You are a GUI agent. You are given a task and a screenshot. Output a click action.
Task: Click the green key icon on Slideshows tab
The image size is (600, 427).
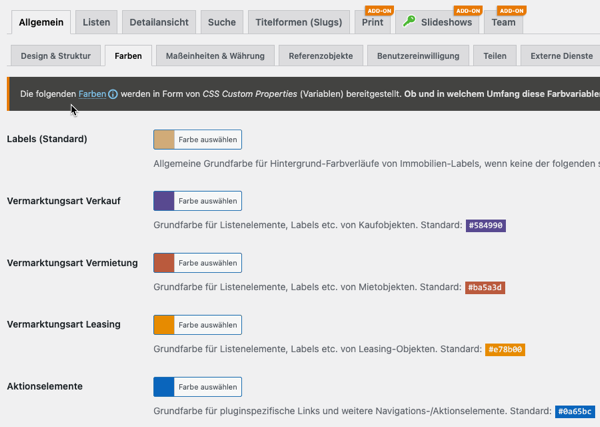pyautogui.click(x=409, y=21)
